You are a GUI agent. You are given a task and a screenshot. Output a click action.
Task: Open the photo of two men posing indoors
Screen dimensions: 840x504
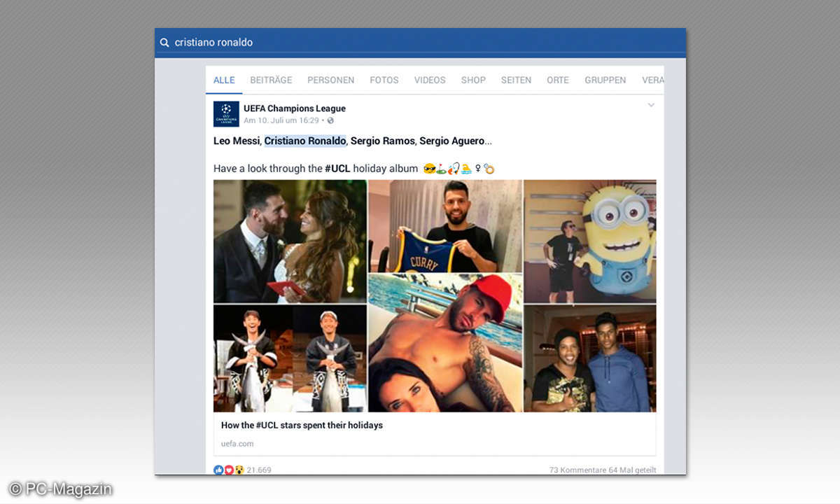[x=590, y=358]
